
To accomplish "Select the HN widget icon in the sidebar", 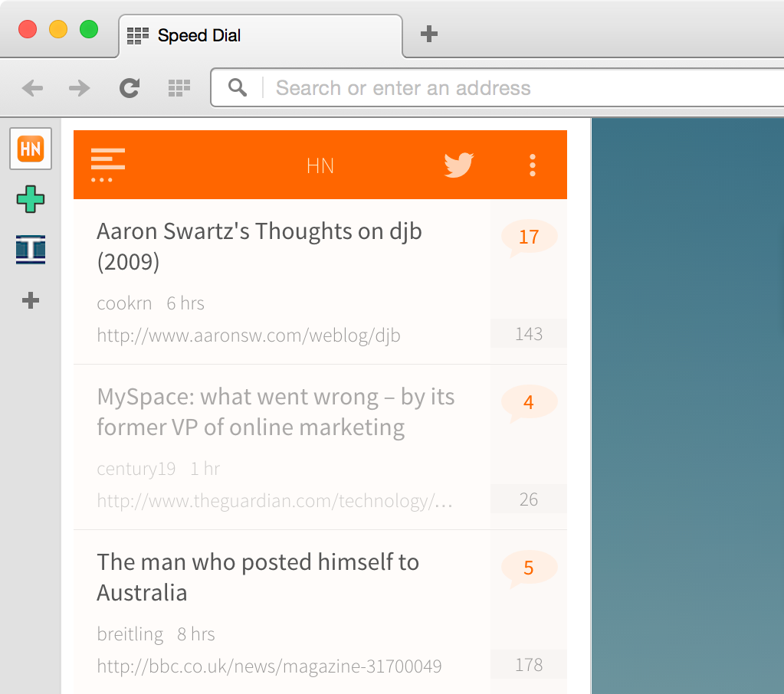I will (30, 148).
